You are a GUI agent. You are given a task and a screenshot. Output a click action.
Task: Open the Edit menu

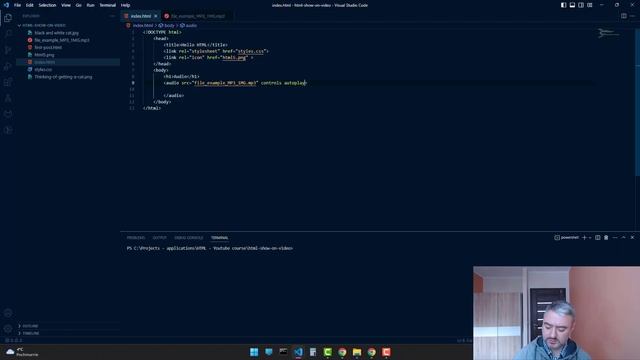(x=30, y=5)
